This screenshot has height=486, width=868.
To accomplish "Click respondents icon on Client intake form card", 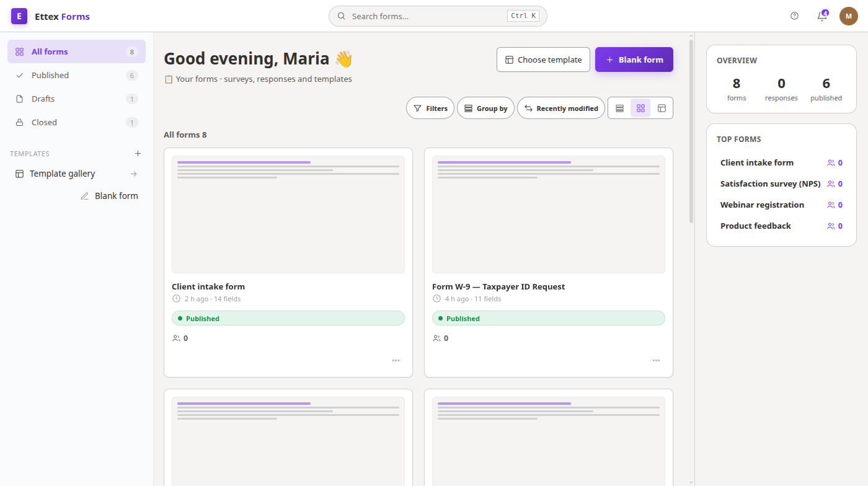I will click(176, 338).
